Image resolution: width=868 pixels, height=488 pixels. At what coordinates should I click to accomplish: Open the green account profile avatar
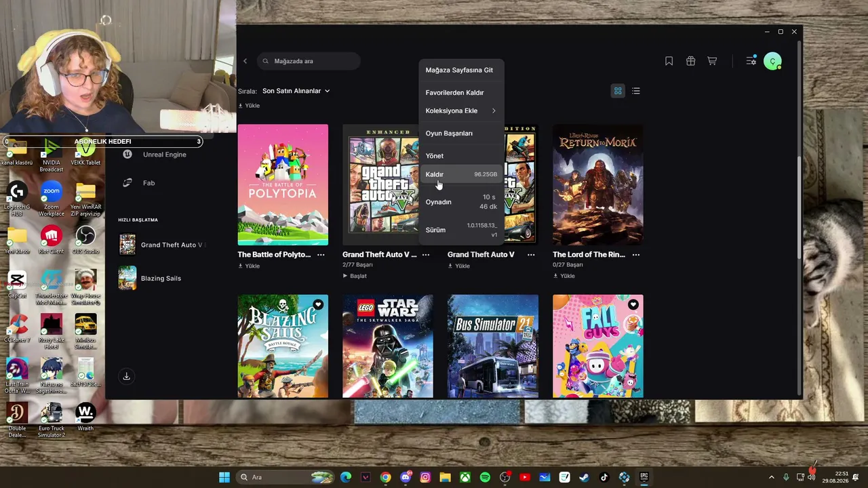click(772, 61)
